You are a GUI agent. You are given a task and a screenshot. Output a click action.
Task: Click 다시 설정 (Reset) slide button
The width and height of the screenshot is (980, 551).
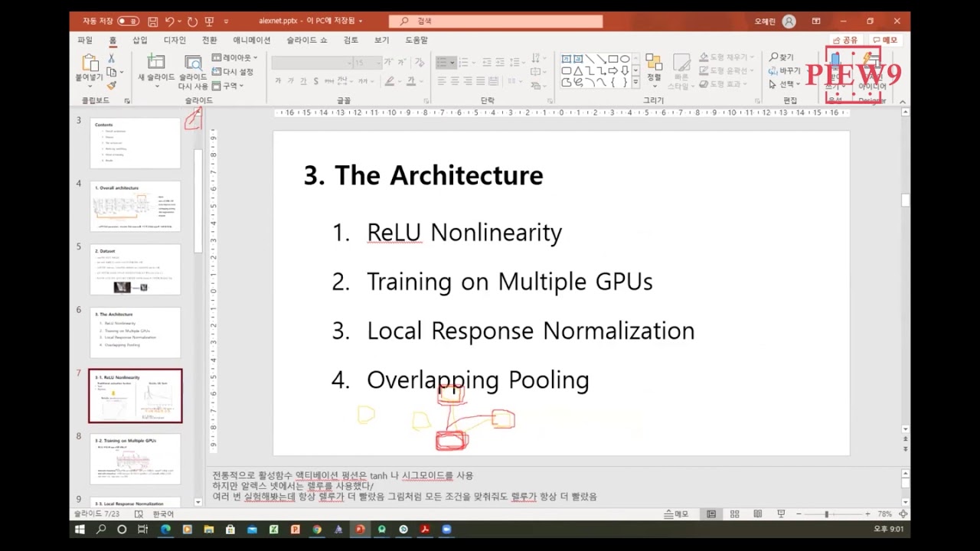tap(233, 72)
